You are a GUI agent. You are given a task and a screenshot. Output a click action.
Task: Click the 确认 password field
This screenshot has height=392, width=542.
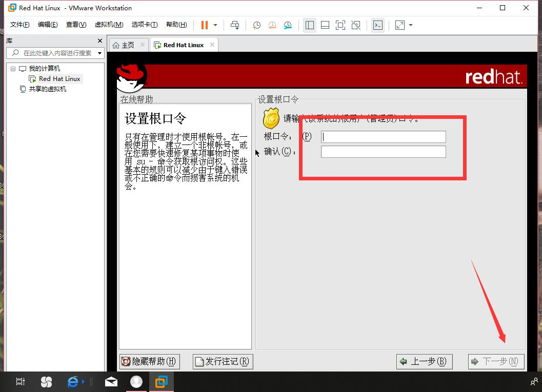click(x=384, y=152)
